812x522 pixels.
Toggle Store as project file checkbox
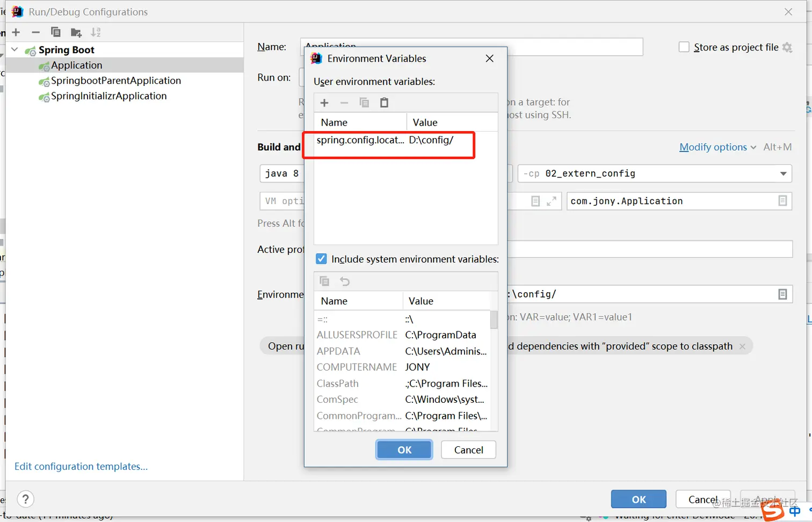coord(684,47)
